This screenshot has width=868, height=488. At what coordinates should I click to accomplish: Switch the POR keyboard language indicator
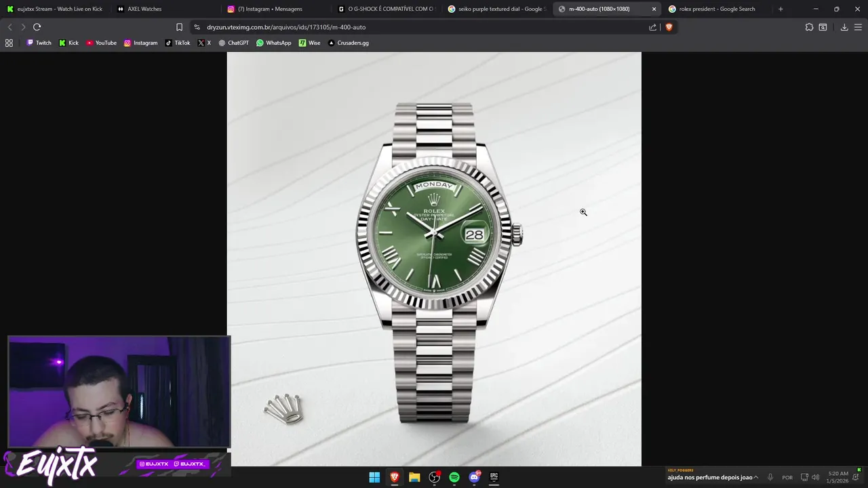click(x=787, y=477)
